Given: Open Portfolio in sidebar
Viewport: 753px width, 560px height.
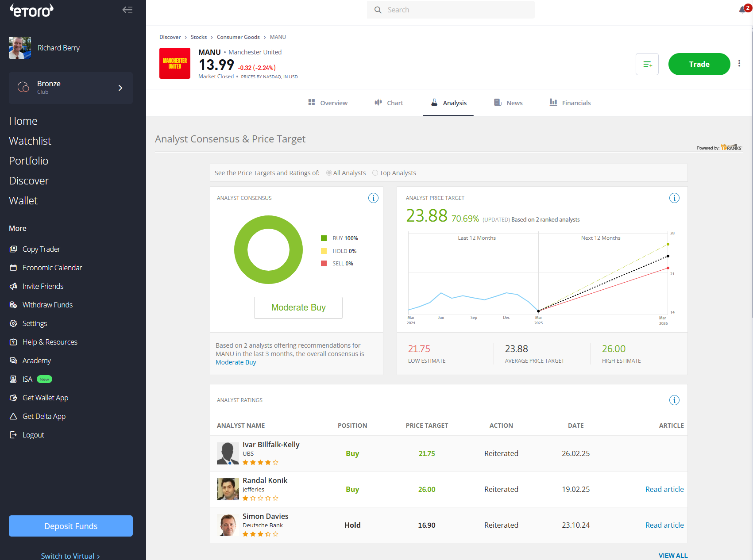Looking at the screenshot, I should 29,161.
